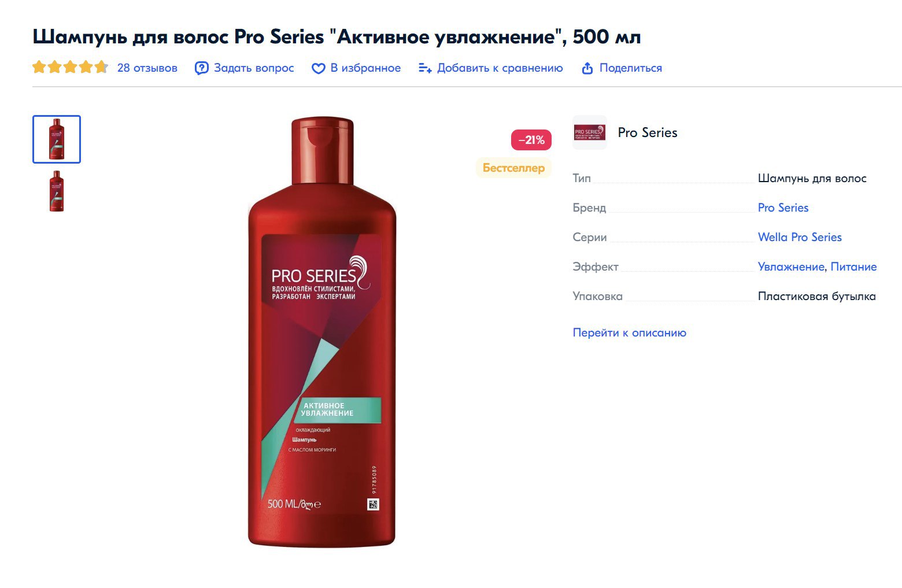This screenshot has width=902, height=588.
Task: Follow the Питание effect link
Action: click(x=853, y=267)
